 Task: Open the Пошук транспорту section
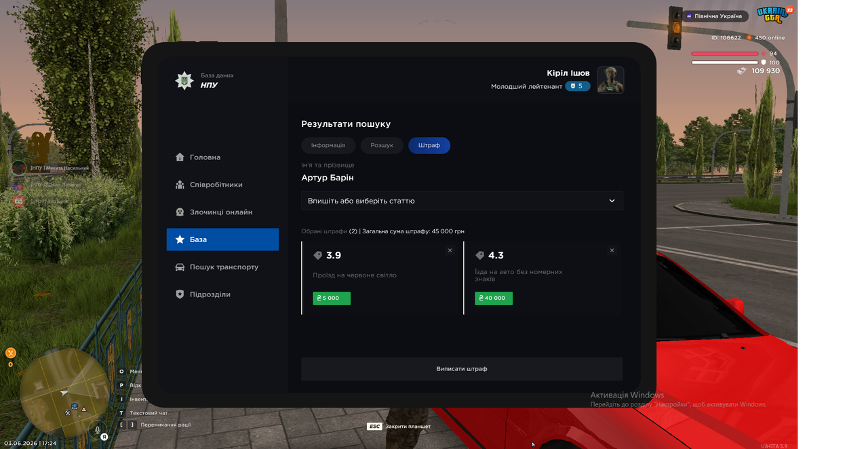tap(222, 267)
